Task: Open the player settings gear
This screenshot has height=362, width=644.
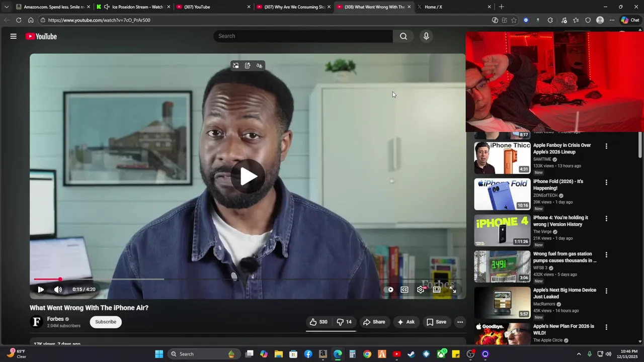Action: tap(421, 290)
